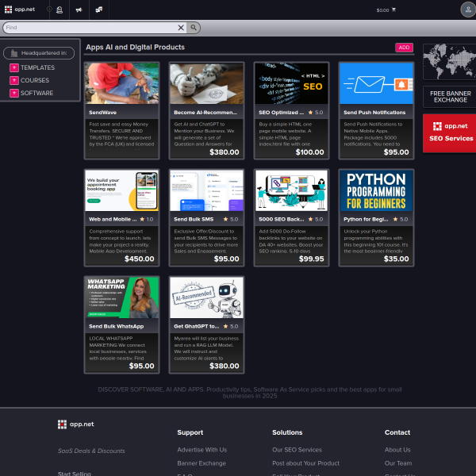The height and width of the screenshot is (476, 476).
Task: Click the small chevron circle in the header
Action: point(49,9)
